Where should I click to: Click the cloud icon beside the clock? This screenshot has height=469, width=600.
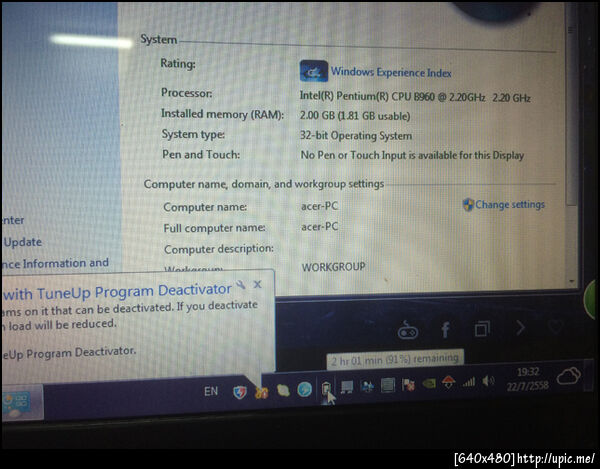point(569,376)
